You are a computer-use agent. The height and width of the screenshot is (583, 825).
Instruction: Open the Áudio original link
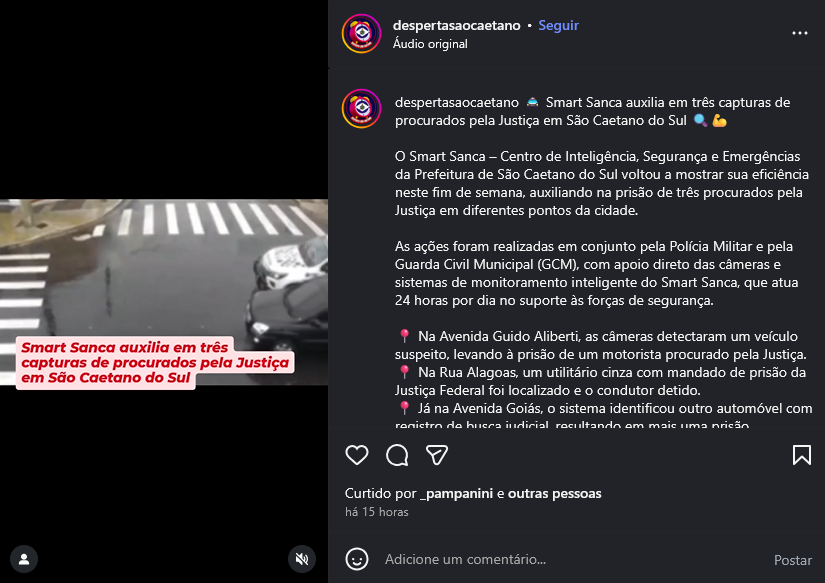pyautogui.click(x=430, y=44)
